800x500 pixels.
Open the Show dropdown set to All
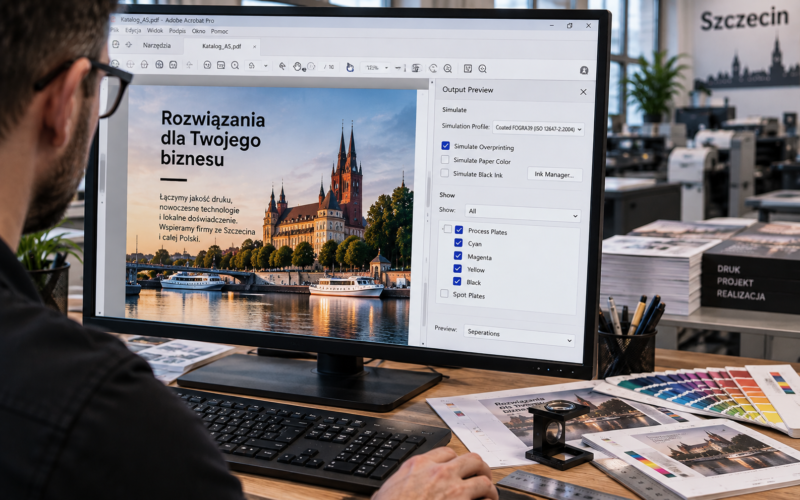(522, 211)
